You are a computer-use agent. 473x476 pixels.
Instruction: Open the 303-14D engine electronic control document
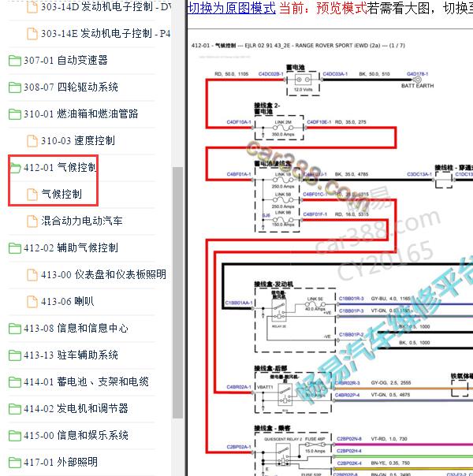point(106,6)
